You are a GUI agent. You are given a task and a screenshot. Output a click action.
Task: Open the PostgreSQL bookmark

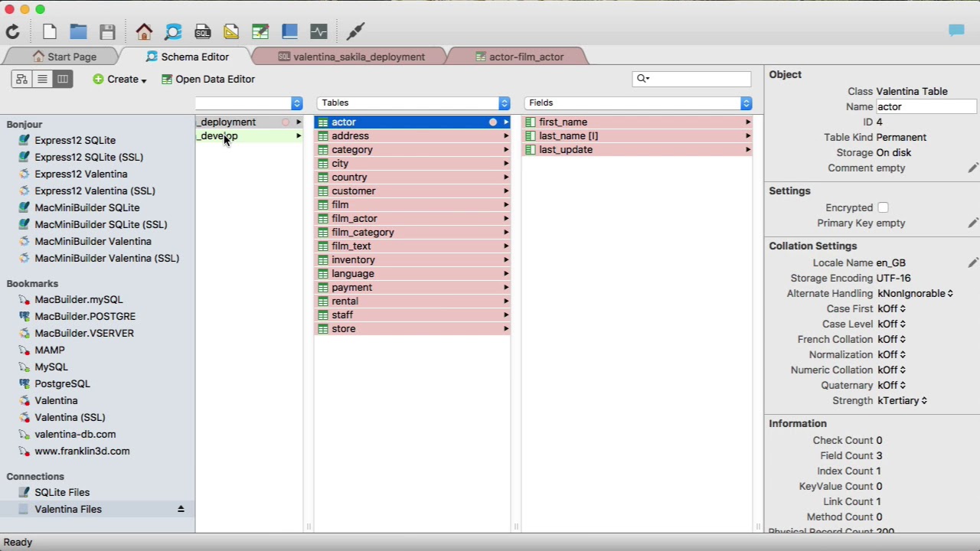point(62,383)
